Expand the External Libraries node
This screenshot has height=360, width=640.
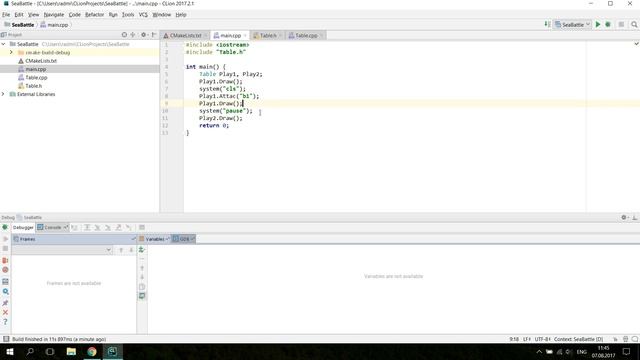(x=4, y=94)
